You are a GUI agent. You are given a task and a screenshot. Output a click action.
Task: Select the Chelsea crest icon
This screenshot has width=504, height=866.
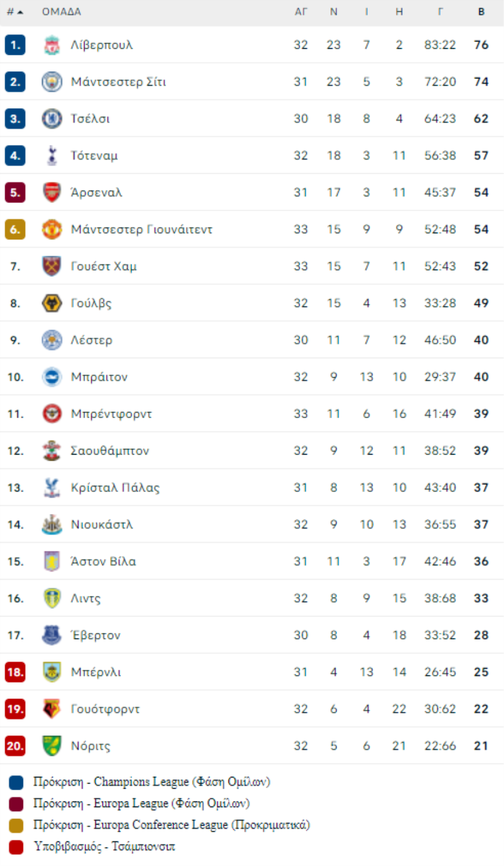click(52, 119)
